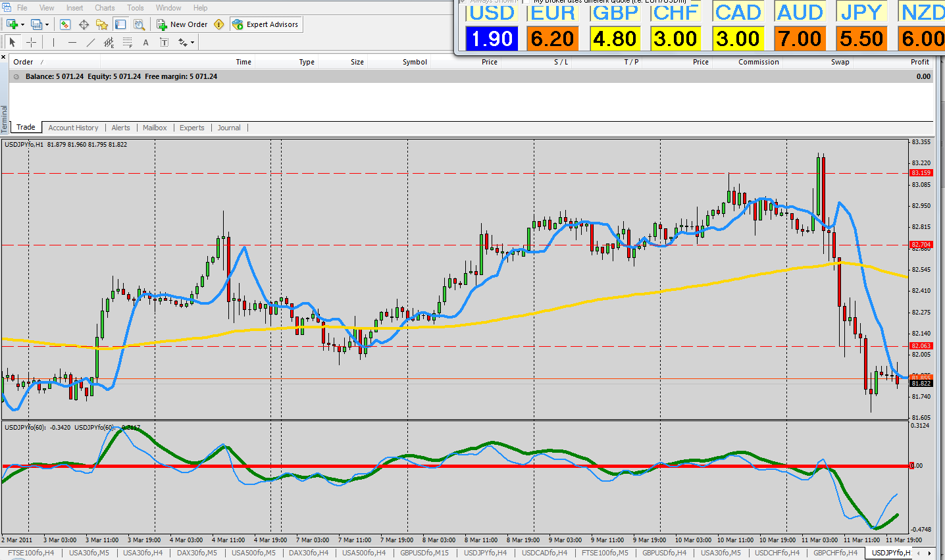
Task: Click the JPY currency label
Action: pos(861,13)
